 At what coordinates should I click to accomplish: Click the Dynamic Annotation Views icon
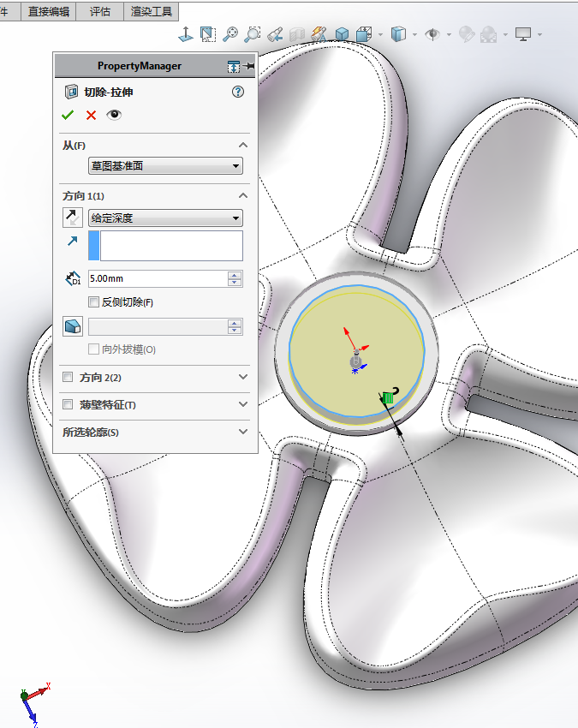pos(319,34)
